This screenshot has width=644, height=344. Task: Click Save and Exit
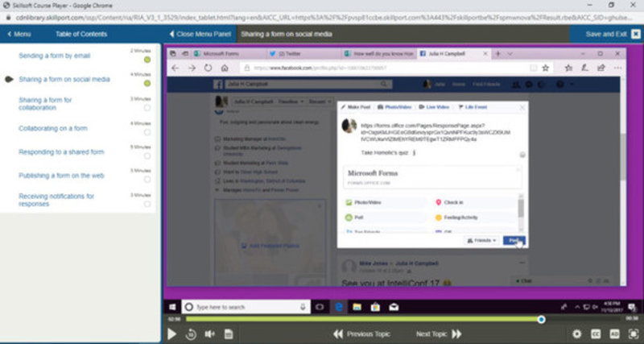(x=606, y=34)
